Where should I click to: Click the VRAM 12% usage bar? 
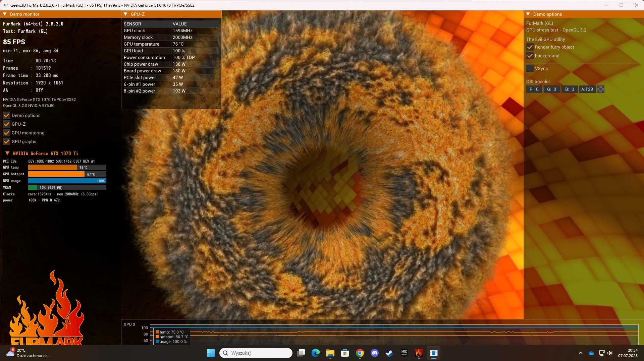(x=67, y=187)
